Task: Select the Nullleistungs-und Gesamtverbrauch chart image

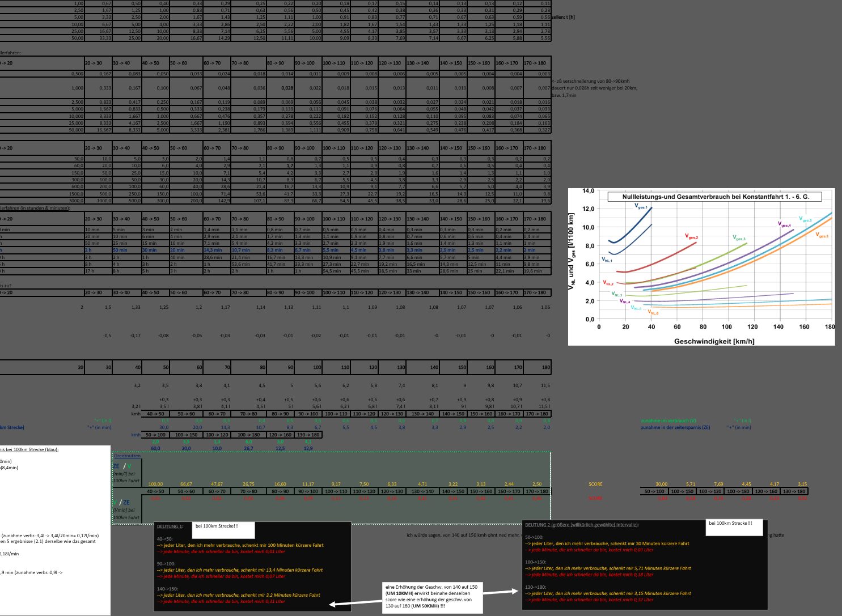Action: coord(701,266)
